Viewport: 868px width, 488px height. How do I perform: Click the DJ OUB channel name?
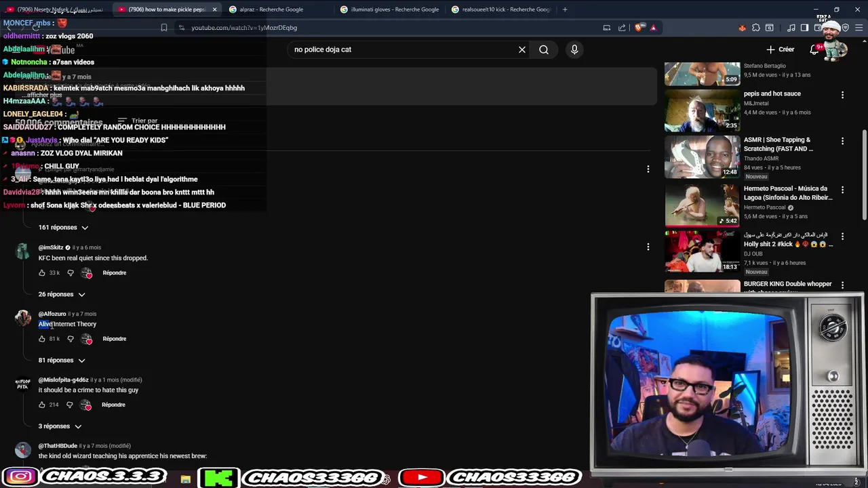pos(754,253)
